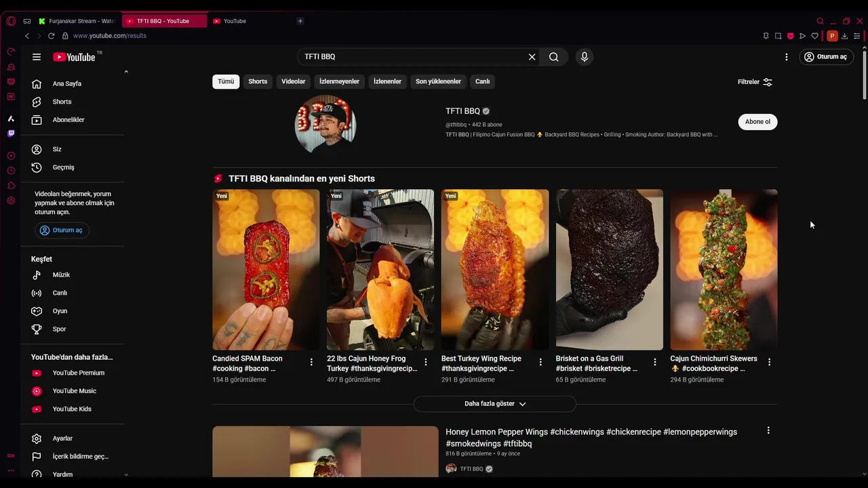This screenshot has width=868, height=488.
Task: Click the Opera menu logo
Action: 11,21
